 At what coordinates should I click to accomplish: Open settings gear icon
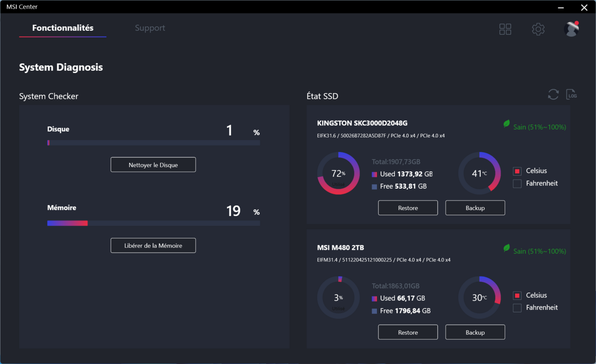pos(538,29)
